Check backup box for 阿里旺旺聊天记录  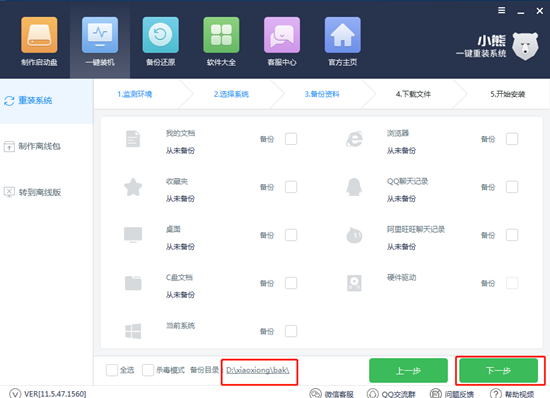512,235
